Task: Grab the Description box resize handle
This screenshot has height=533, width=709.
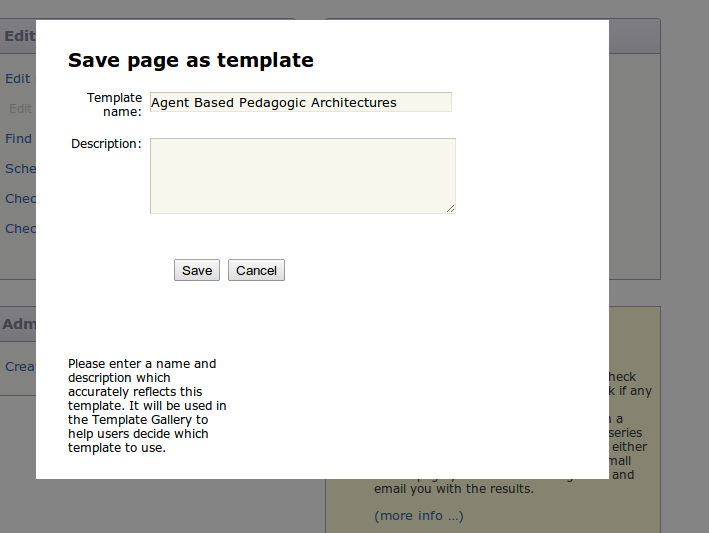Action: coord(450,208)
